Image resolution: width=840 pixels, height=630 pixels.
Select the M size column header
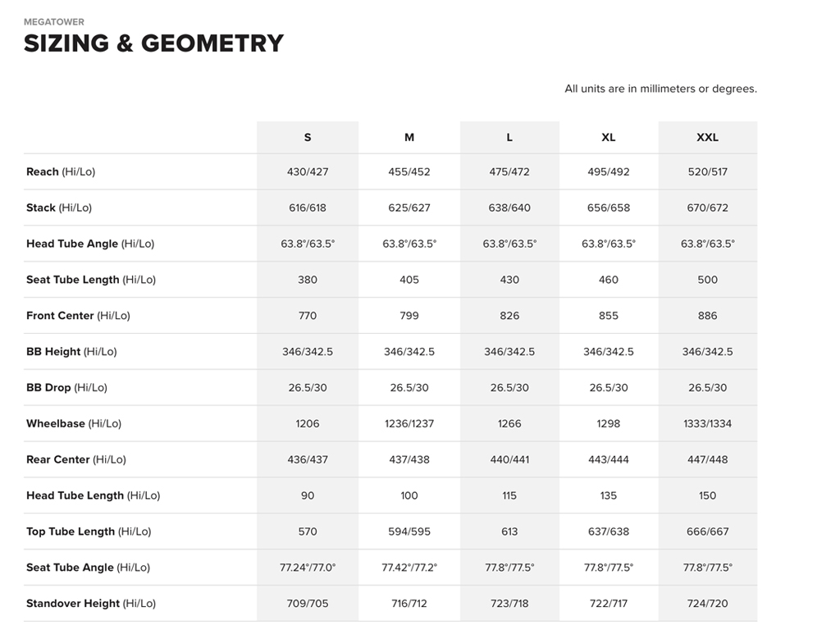(x=409, y=138)
